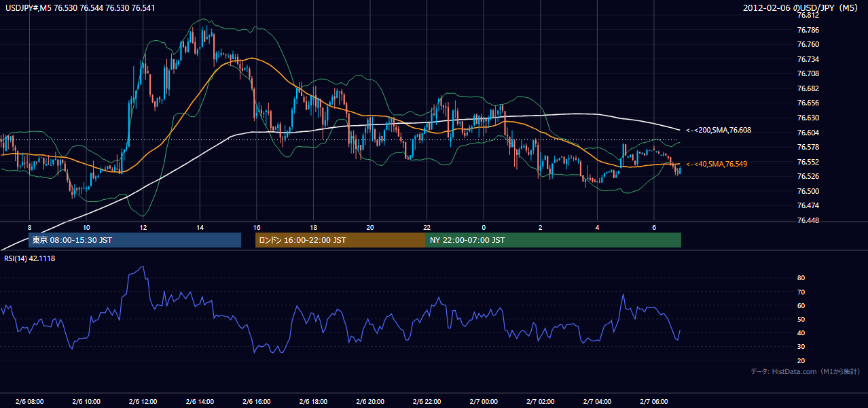This screenshot has height=408, width=868.
Task: Click the 2/6 08:00 date label
Action: tap(29, 401)
